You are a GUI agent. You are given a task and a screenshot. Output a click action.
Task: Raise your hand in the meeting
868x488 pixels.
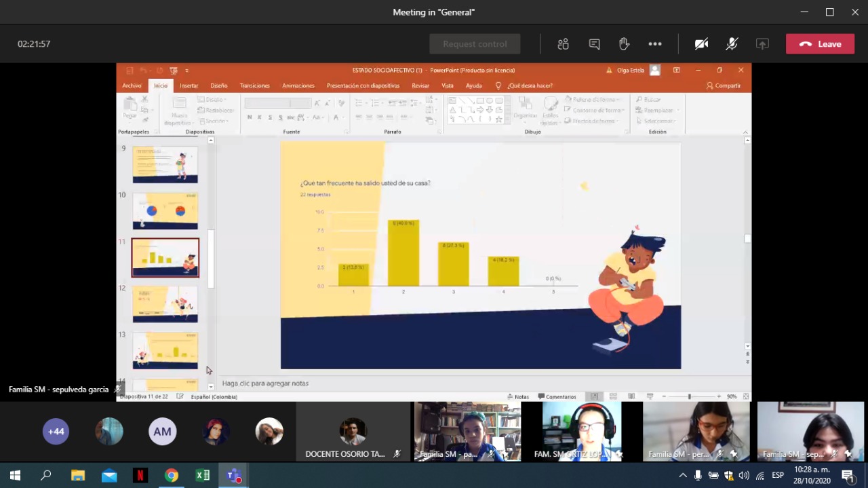point(624,44)
